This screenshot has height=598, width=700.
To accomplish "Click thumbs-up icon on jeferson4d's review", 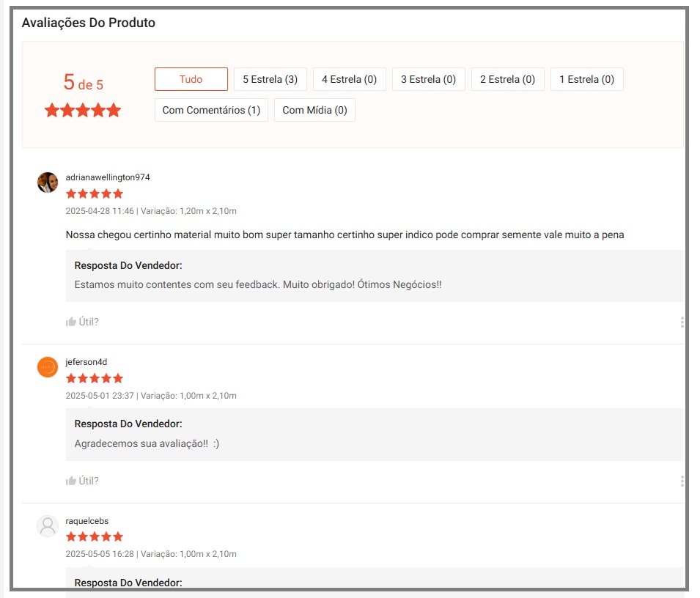I will pos(71,481).
